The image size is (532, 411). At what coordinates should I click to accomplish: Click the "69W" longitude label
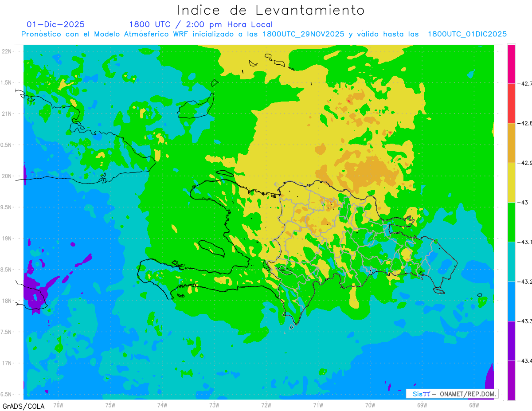(x=422, y=405)
